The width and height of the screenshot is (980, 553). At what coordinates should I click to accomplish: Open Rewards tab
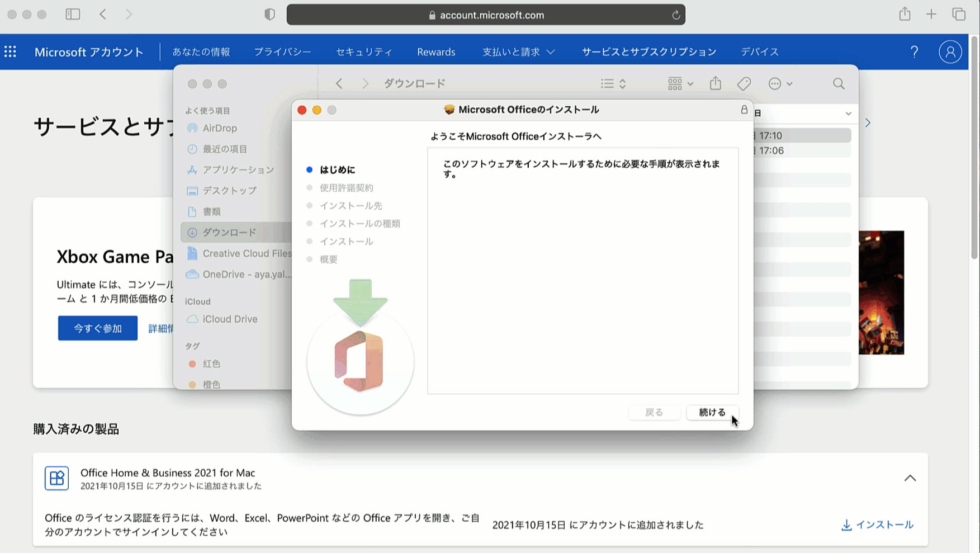tap(436, 52)
